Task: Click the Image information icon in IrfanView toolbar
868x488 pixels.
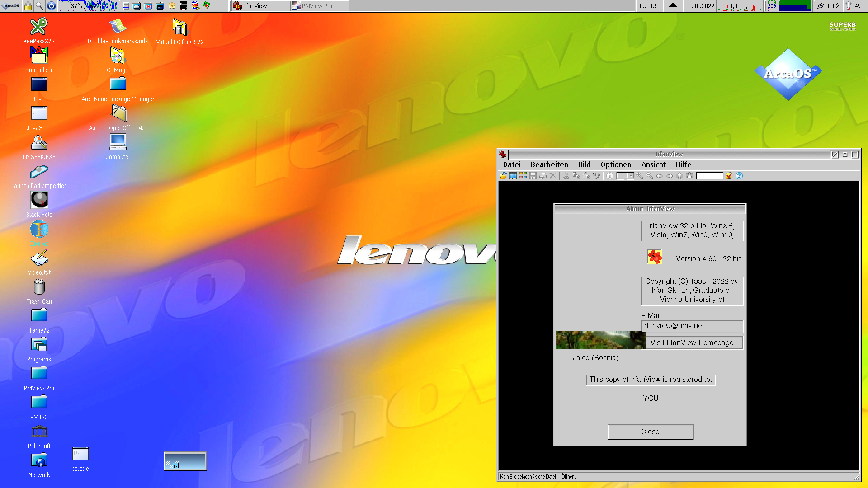Action: (x=610, y=176)
